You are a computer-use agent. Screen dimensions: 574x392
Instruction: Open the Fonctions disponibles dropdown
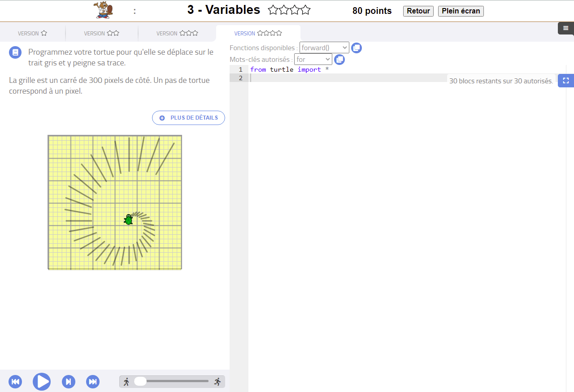tap(324, 47)
